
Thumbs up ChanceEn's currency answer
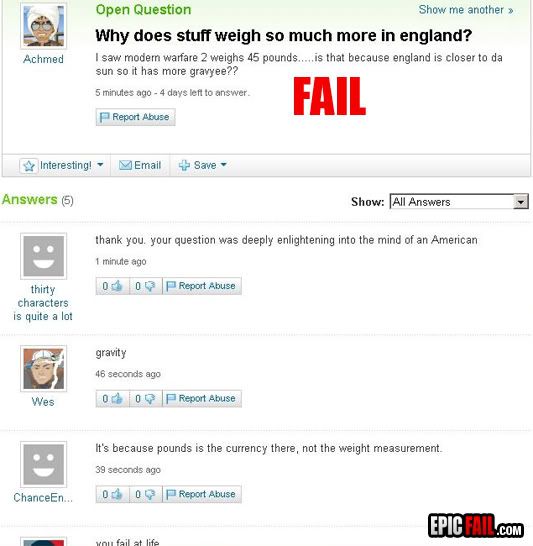[x=112, y=494]
